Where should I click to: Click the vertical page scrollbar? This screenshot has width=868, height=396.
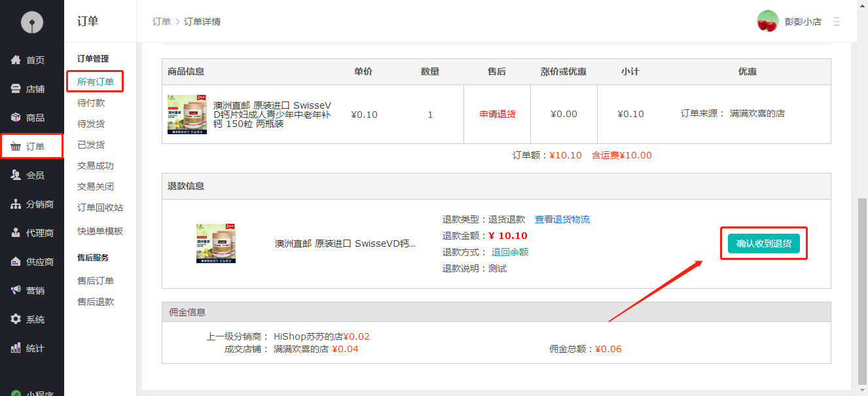[x=862, y=288]
